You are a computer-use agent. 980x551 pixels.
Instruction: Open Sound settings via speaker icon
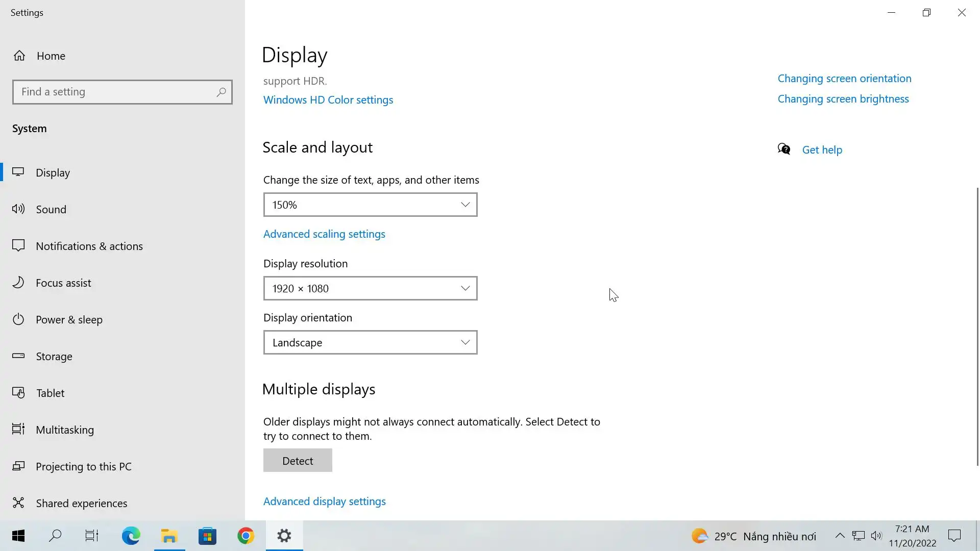[x=18, y=209]
